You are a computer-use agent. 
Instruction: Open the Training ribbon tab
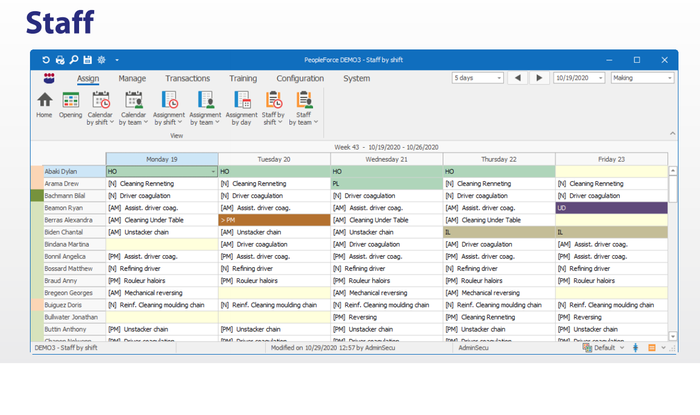tap(243, 79)
